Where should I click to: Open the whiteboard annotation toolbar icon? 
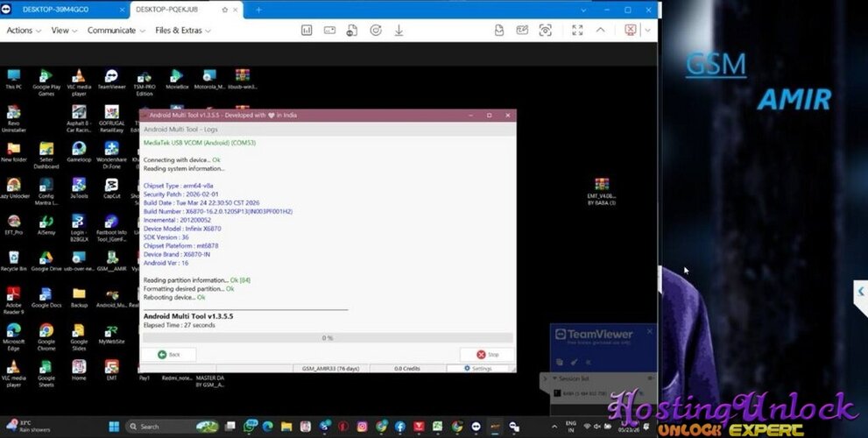(x=522, y=31)
